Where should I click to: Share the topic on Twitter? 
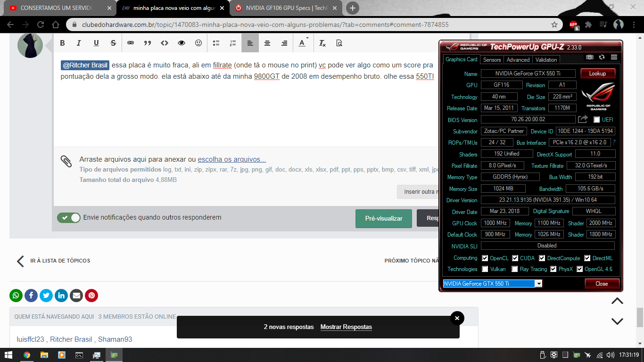pyautogui.click(x=46, y=296)
